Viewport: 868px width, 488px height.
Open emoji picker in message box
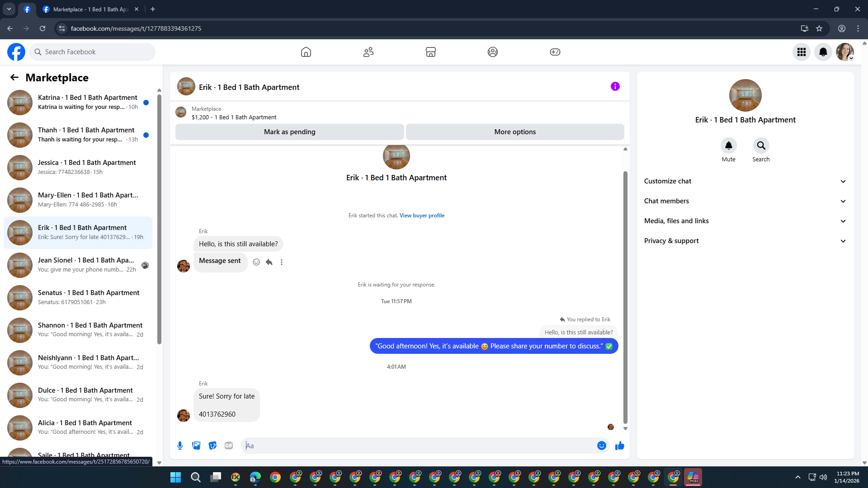tap(601, 446)
